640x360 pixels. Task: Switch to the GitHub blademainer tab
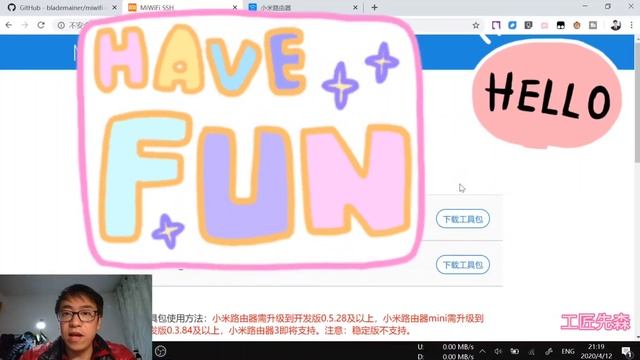click(x=61, y=8)
